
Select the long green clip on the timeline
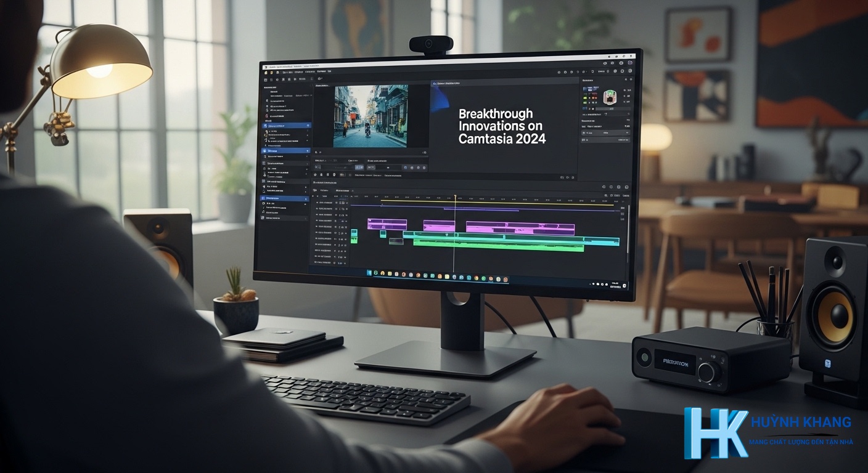[x=498, y=246]
